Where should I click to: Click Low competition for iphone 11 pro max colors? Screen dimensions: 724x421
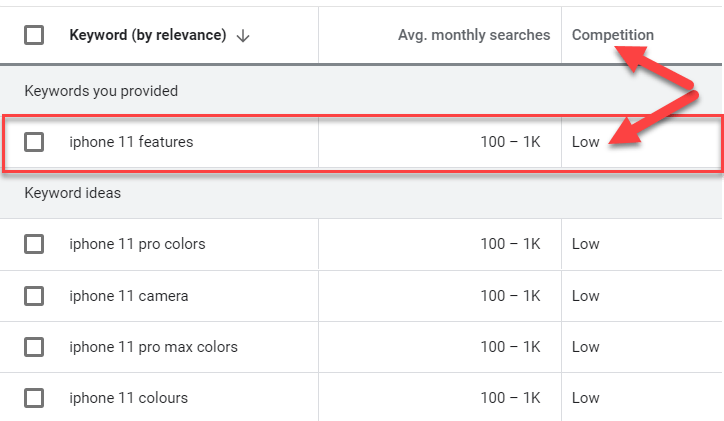tap(585, 347)
